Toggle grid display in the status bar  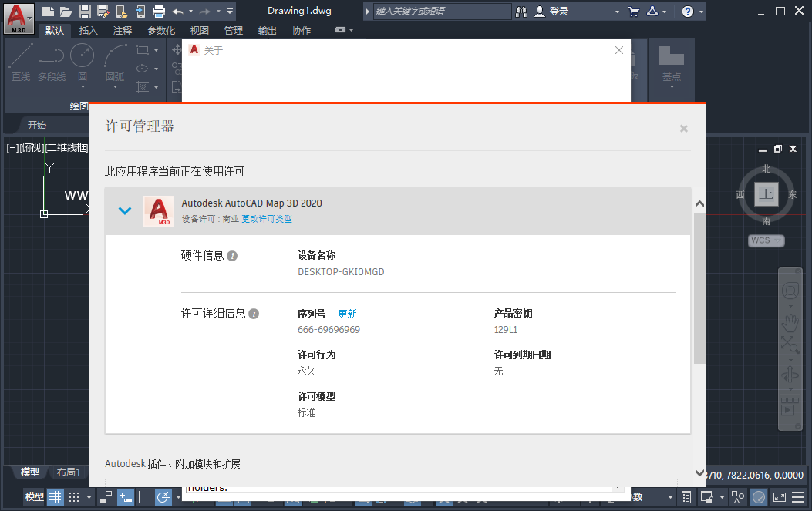(56, 497)
